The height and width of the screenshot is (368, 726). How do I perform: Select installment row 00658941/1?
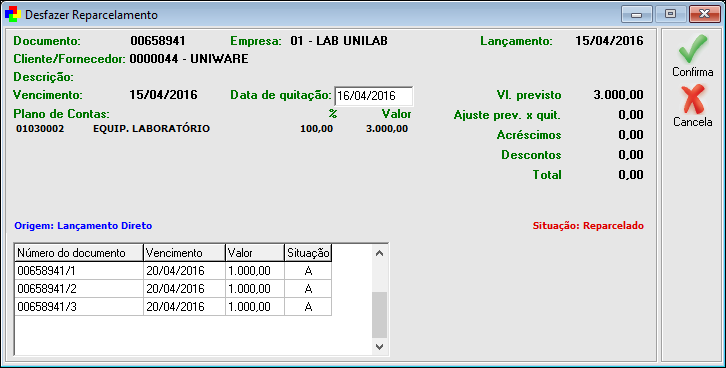point(173,271)
